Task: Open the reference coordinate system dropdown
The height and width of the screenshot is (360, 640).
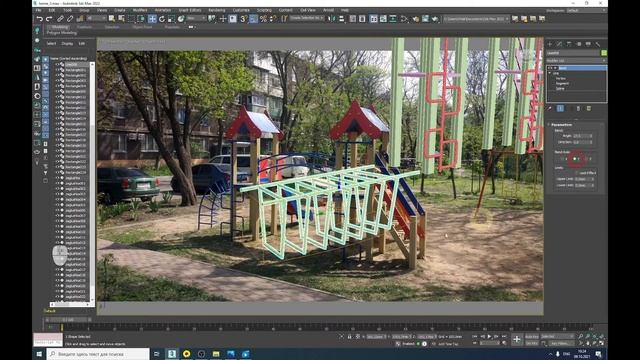Action: [196, 19]
